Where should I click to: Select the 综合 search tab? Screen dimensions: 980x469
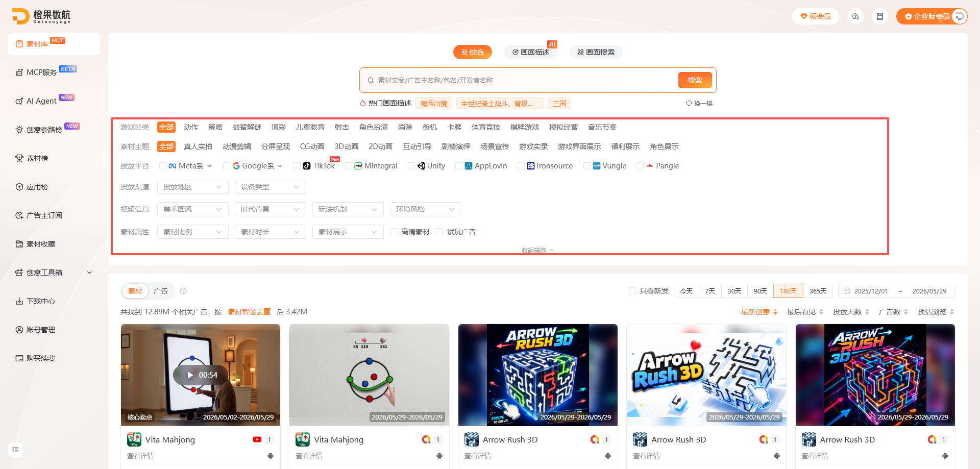click(473, 52)
